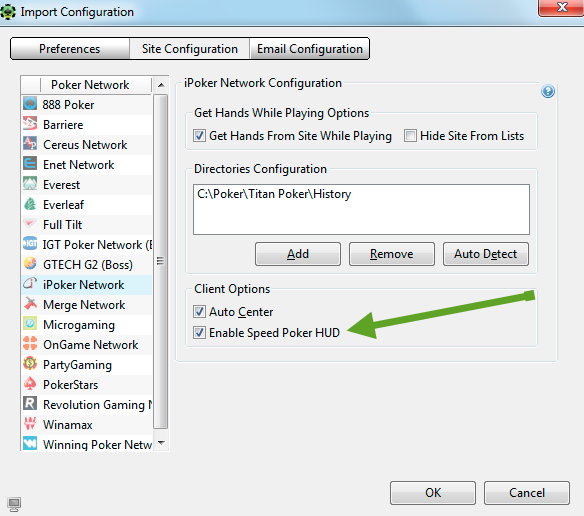Viewport: 584px width, 516px height.
Task: Click the PartyGaming chip icon
Action: coord(30,364)
